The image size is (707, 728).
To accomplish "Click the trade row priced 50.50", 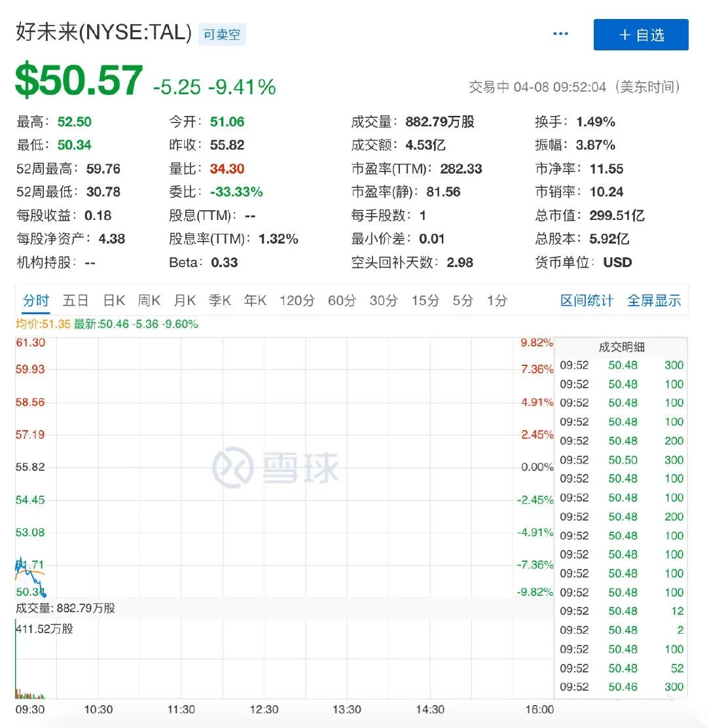I will pos(621,460).
